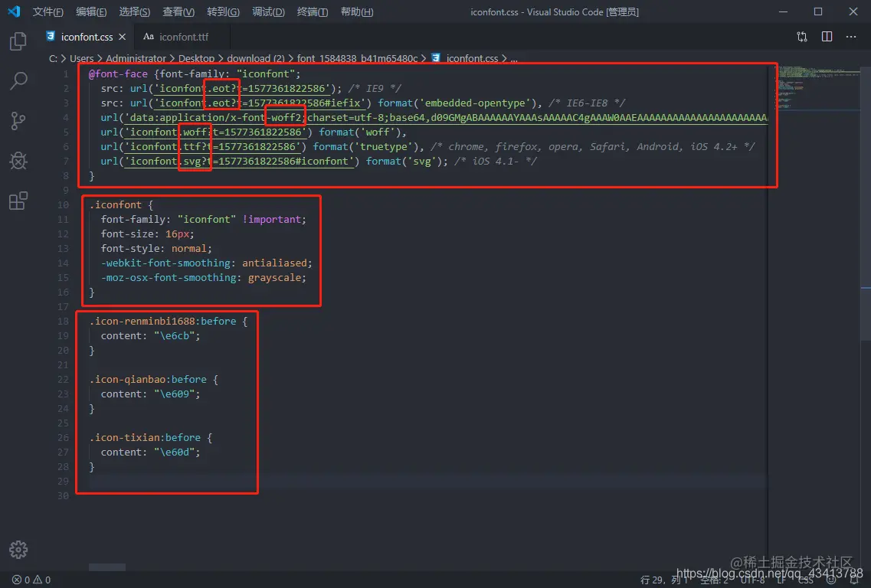
Task: Click the font_1584838_b41m65480c breadcrumb segment
Action: (357, 58)
